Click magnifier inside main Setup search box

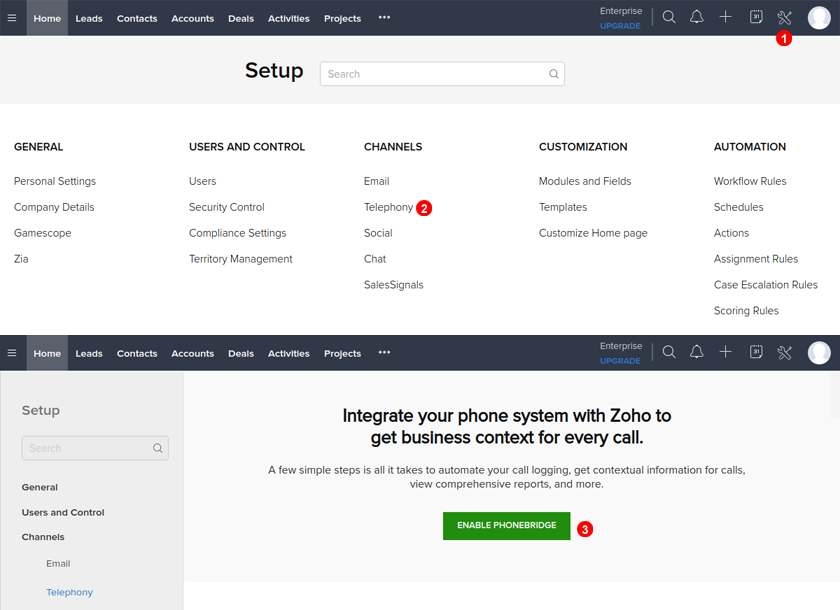554,74
